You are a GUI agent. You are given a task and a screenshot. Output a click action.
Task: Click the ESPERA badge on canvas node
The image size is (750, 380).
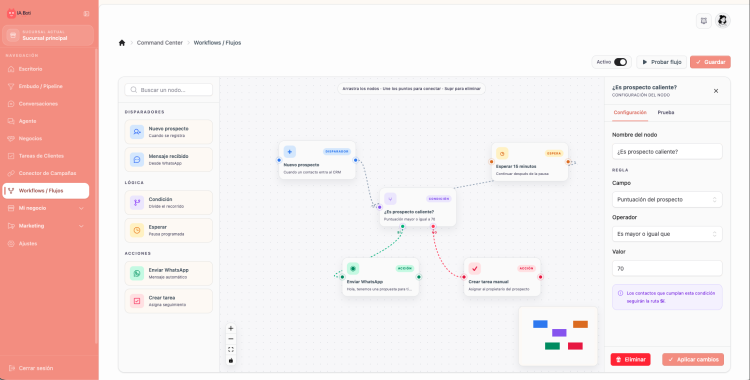(554, 154)
